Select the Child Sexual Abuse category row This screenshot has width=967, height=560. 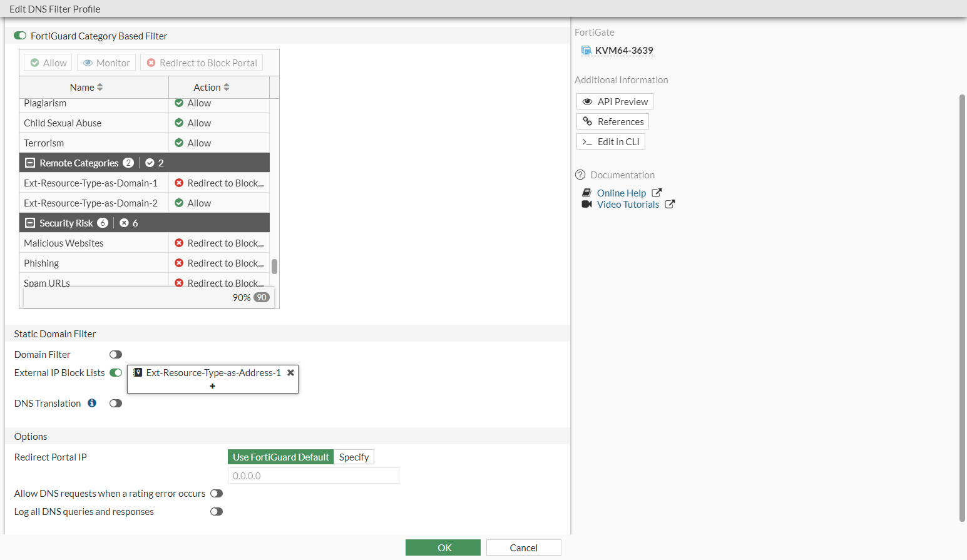coord(145,123)
